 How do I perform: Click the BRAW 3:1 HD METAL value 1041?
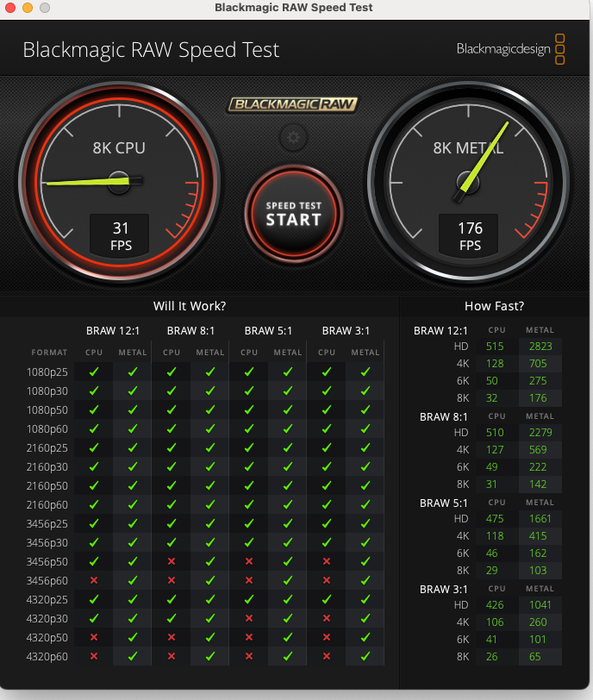click(x=540, y=605)
